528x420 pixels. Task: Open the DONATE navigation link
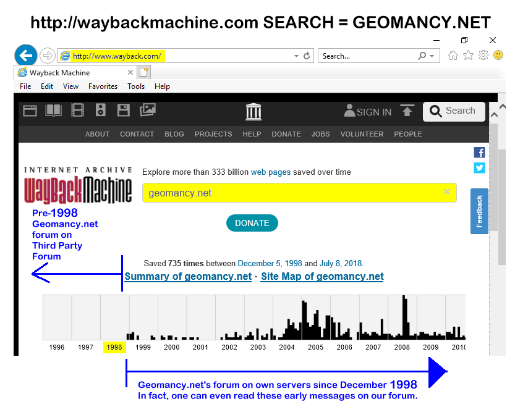286,134
